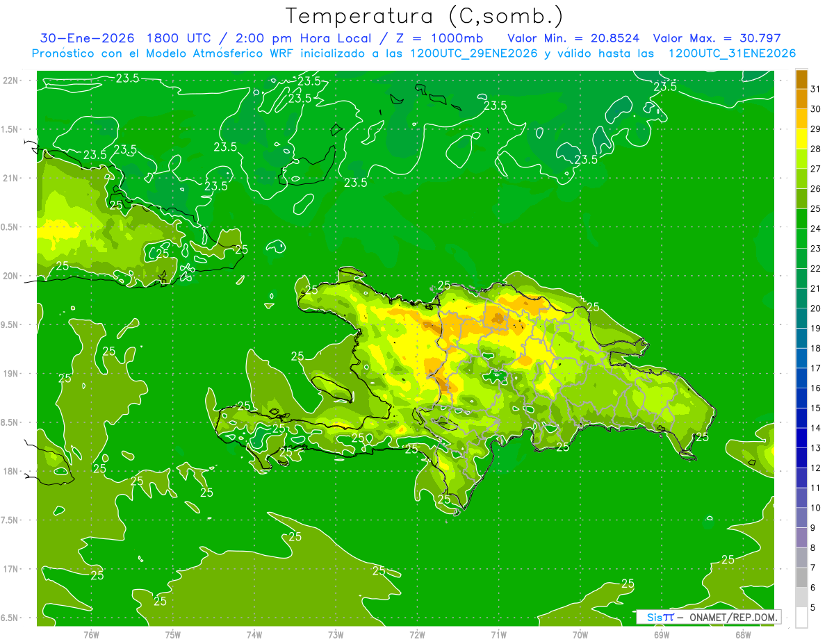Click the color legend label '28'
This screenshot has width=834, height=644.
pos(815,149)
